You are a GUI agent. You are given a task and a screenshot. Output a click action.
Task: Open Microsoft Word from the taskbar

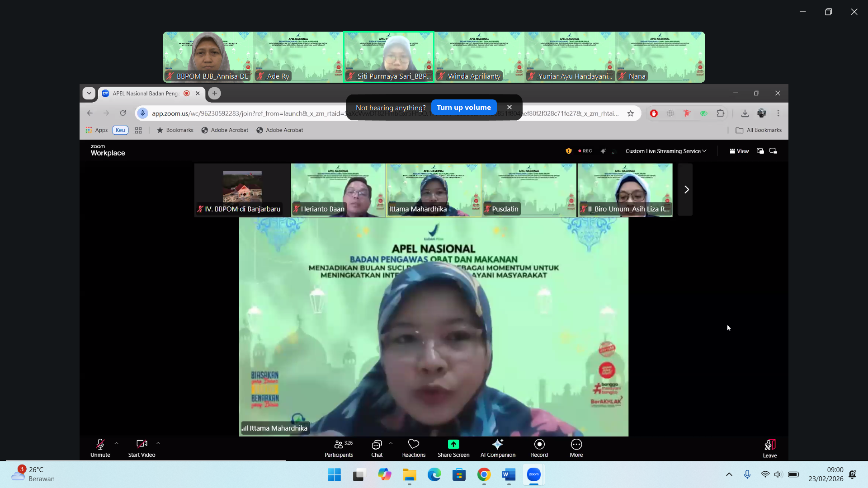509,474
